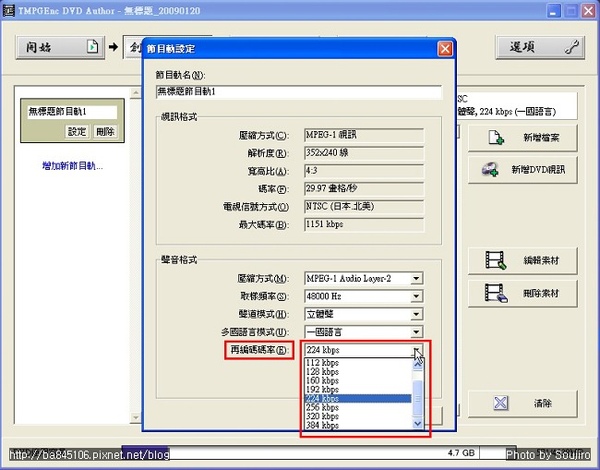600x470 pixels.
Task: Click the bitrate list scrollbar thumb
Action: 417,398
